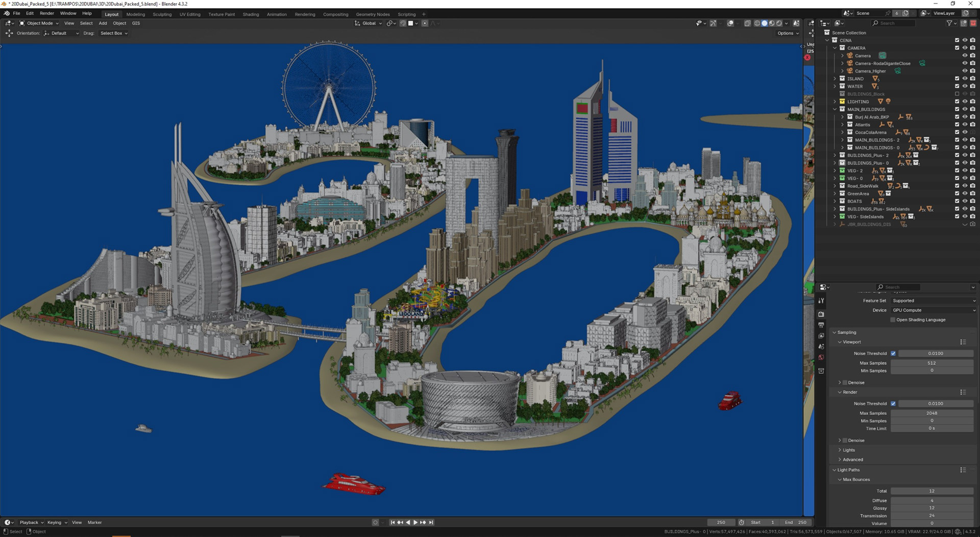Viewport: 980px width, 537px height.
Task: Open the Keying popover in timeline
Action: coord(57,522)
